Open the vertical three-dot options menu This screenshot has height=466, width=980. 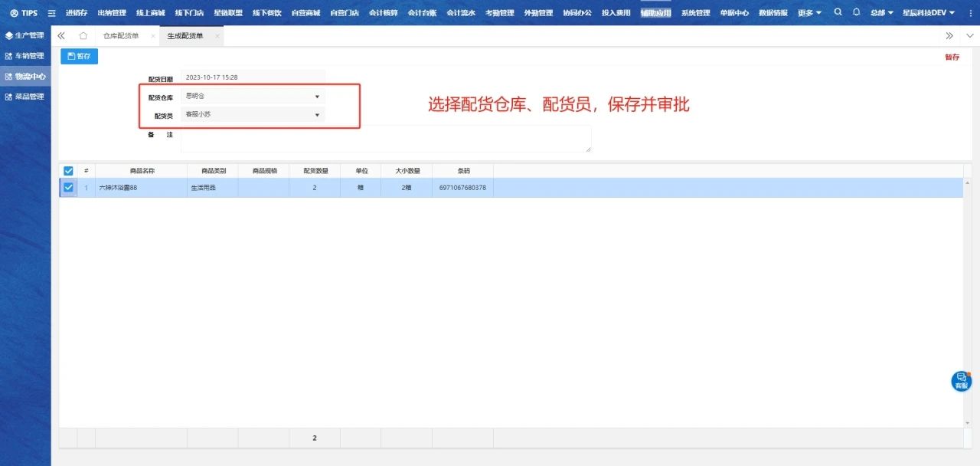pyautogui.click(x=969, y=13)
